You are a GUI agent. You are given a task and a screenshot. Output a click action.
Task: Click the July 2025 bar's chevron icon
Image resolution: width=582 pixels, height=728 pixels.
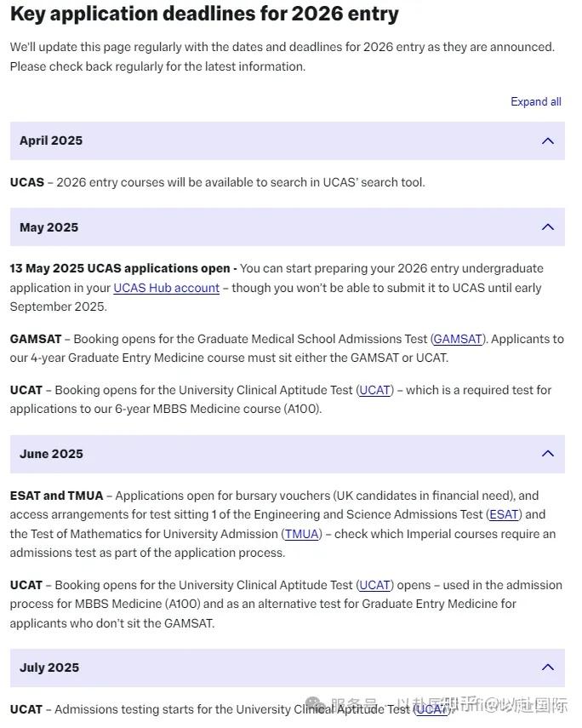click(x=547, y=668)
